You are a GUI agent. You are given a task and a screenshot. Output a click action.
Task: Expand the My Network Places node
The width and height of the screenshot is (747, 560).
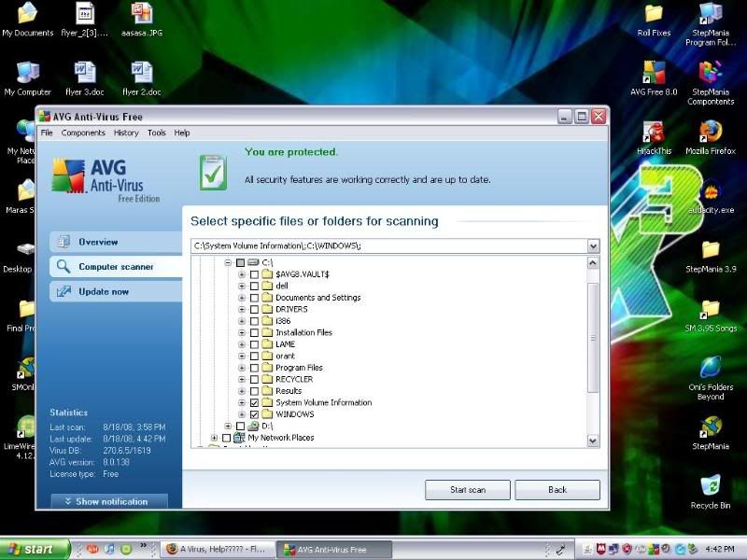214,438
